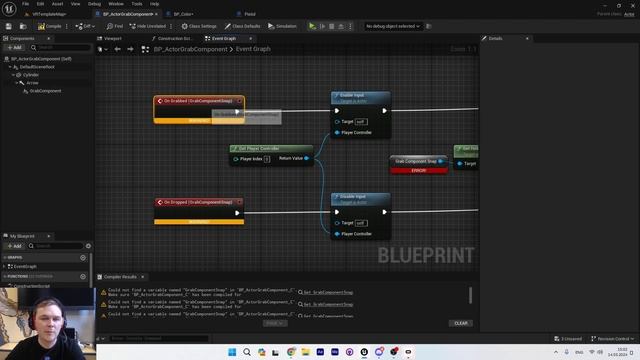This screenshot has width=640, height=360.
Task: Open the Tools menu
Action: pyautogui.click(x=137, y=4)
